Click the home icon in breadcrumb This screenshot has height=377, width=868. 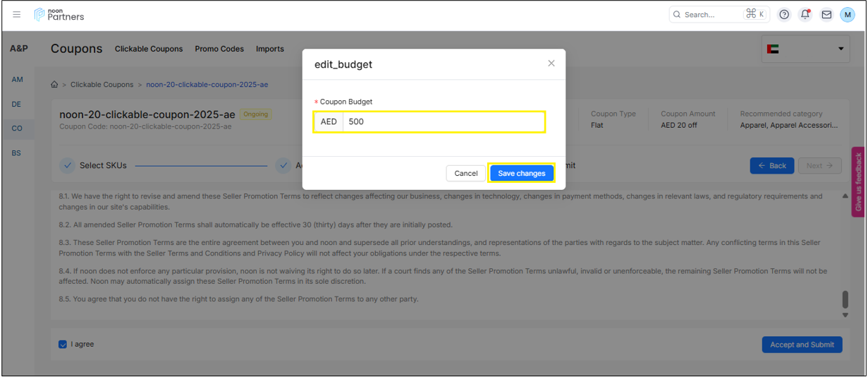54,85
